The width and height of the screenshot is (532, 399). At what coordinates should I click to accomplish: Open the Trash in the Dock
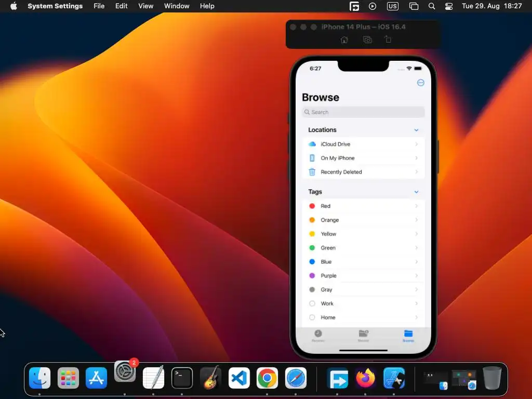pos(492,378)
